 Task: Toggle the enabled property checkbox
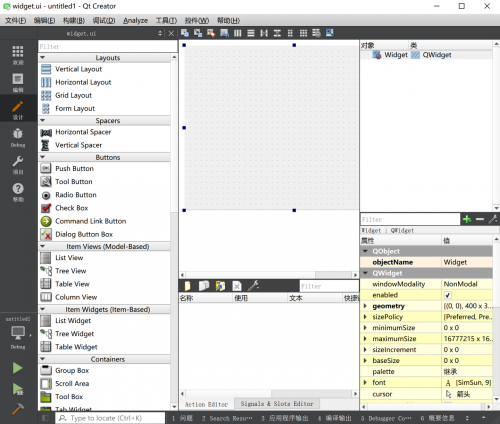point(448,295)
